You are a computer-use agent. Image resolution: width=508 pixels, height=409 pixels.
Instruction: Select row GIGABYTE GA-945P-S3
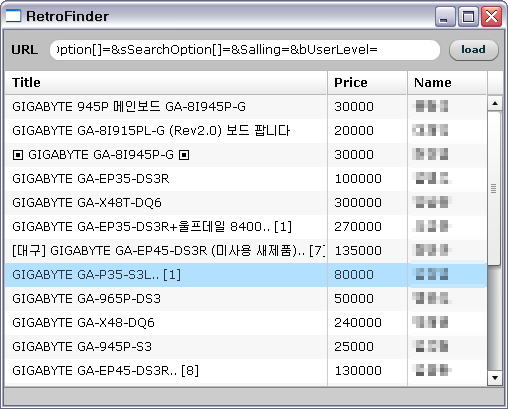click(246, 347)
